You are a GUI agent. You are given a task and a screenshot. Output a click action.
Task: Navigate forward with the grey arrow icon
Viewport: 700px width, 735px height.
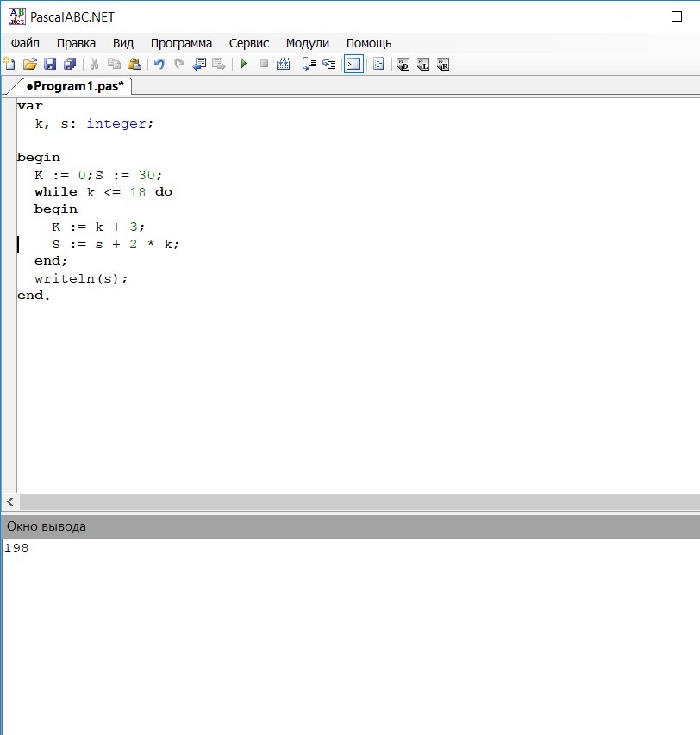coord(219,64)
